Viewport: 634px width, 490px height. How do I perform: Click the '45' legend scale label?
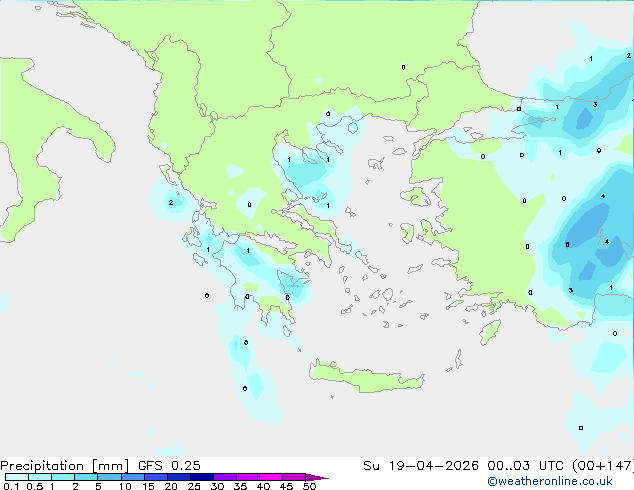coord(286,486)
